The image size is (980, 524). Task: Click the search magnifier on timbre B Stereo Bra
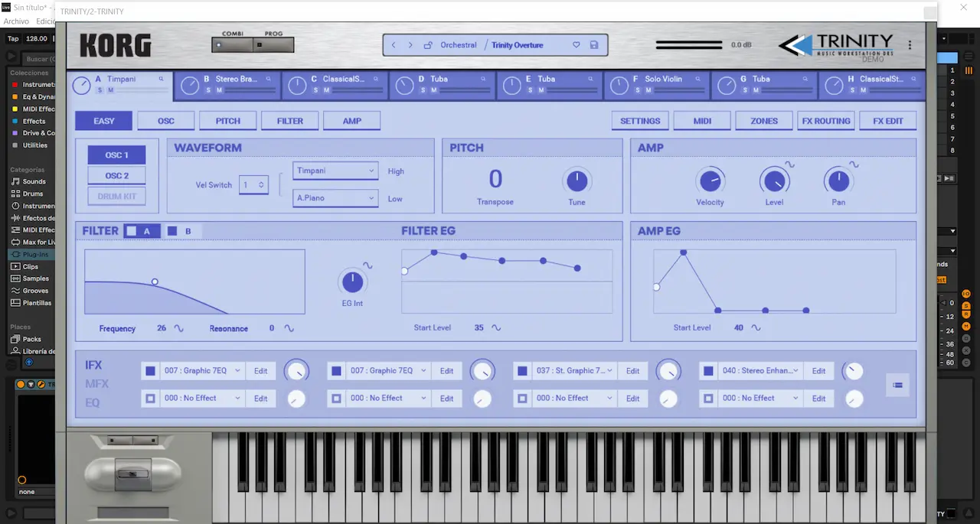[x=269, y=79]
